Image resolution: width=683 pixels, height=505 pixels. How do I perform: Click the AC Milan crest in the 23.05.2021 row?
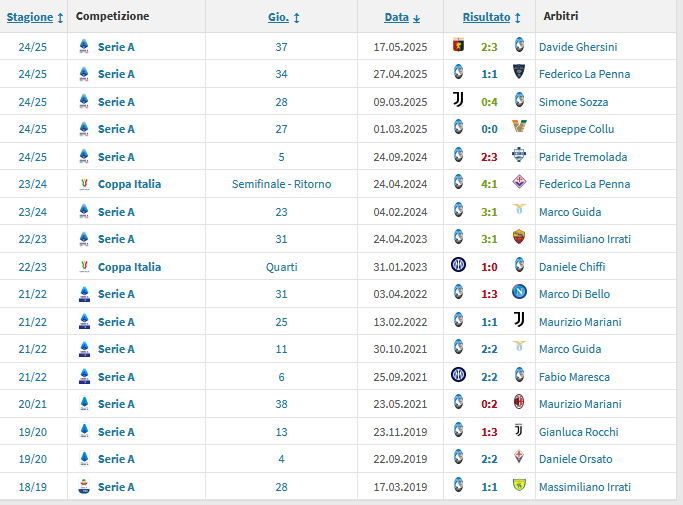(x=519, y=404)
